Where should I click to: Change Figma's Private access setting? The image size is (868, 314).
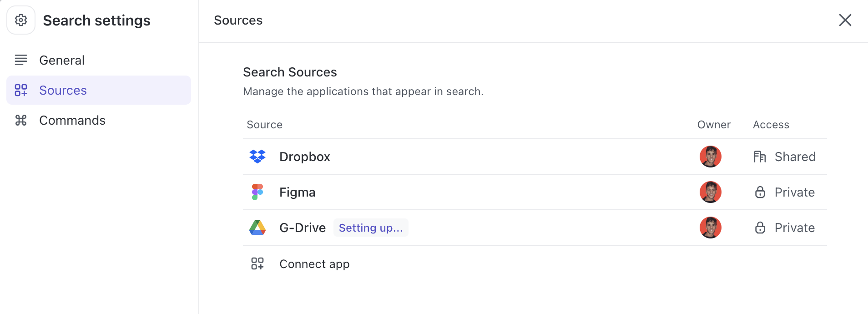point(794,192)
